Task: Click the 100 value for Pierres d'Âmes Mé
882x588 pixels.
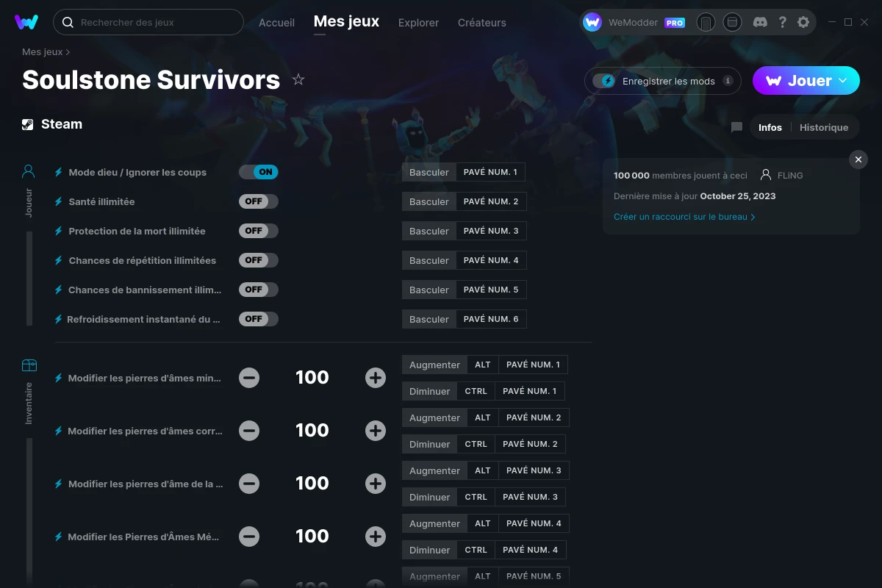Action: coord(312,537)
